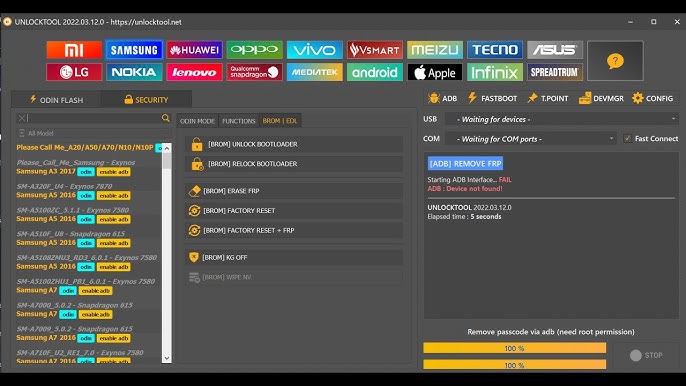Viewport: 686px width, 386px height.
Task: Select SM-A7000_5.0.2 - Snapdragon 615 entry
Action: [x=74, y=305]
